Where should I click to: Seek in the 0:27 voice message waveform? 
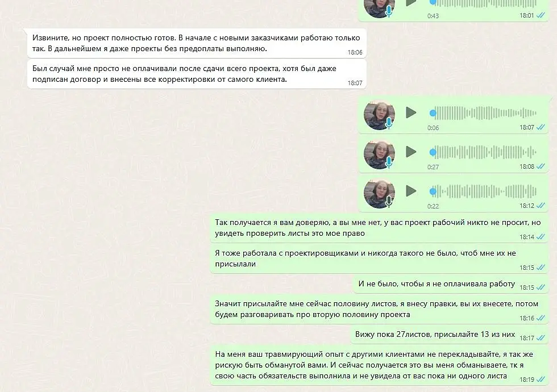[483, 152]
